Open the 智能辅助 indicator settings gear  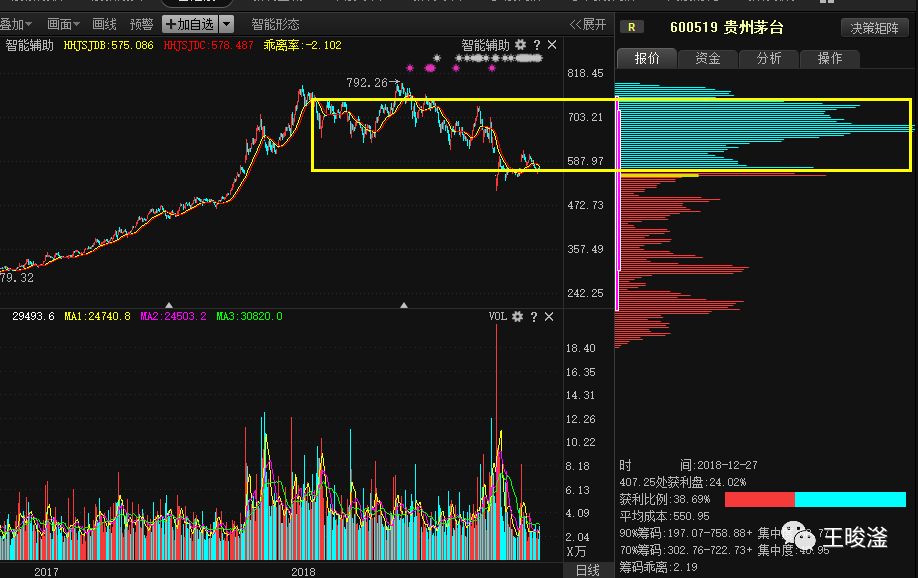(x=520, y=45)
